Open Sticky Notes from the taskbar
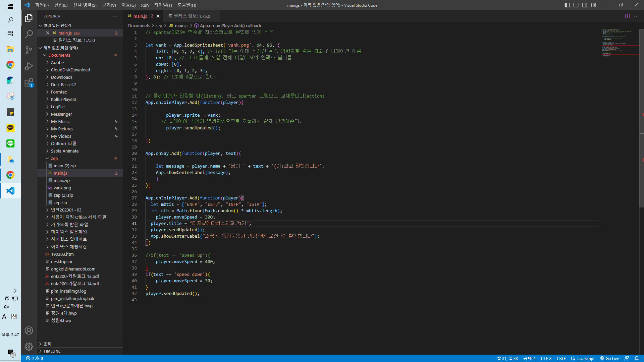The width and height of the screenshot is (644, 362). pos(10,112)
